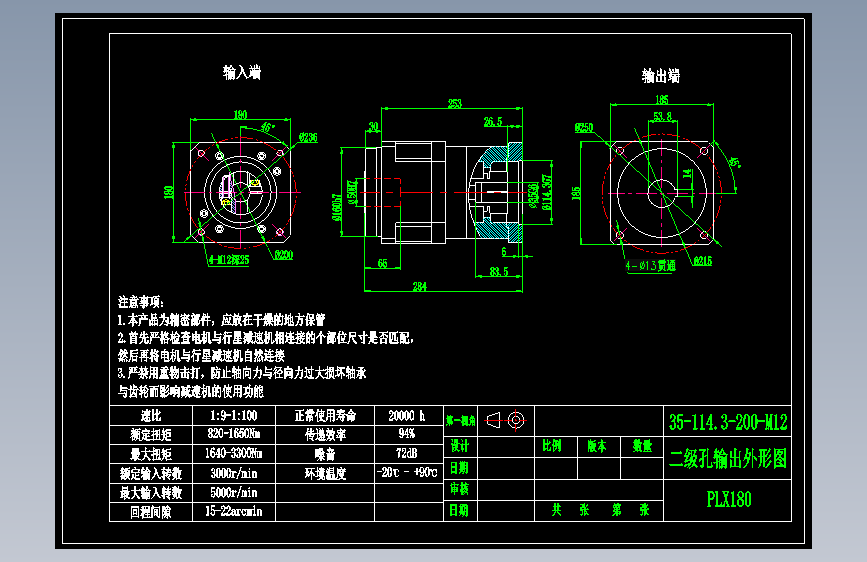Screen dimensions: 867x562
Task: Select the Ø236 diameter callout
Action: click(308, 137)
